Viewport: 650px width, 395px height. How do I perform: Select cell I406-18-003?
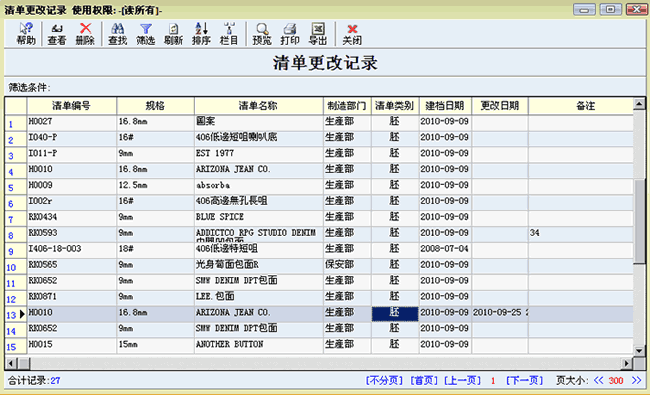point(72,249)
